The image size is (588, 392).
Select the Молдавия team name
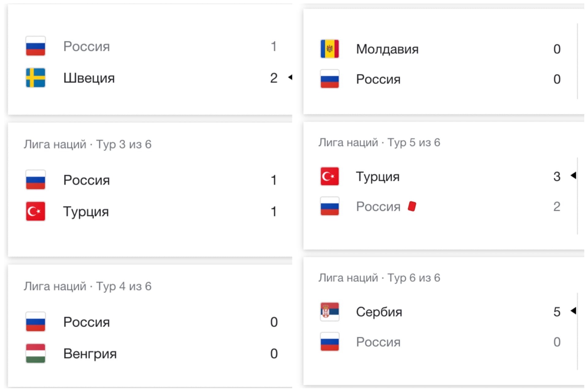[x=387, y=49]
